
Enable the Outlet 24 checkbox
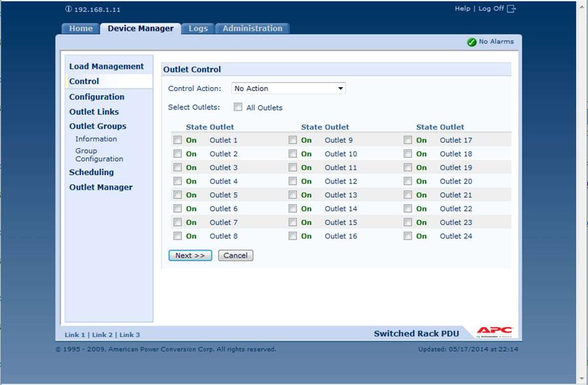(407, 236)
